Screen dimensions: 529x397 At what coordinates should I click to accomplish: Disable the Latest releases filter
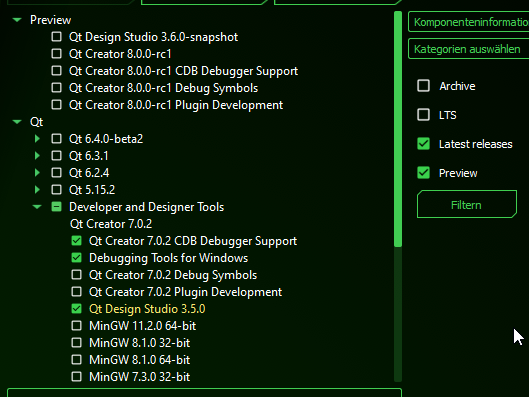point(423,144)
